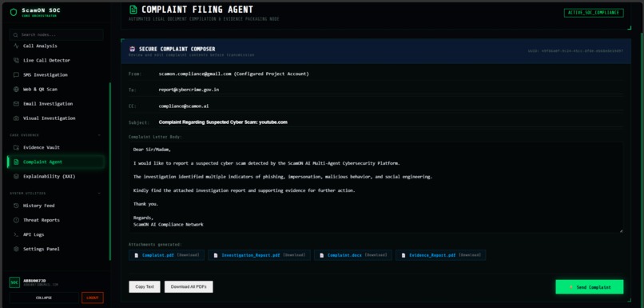Click the Web & QR Scan globe icon
Screen dimensions: 644x308
coord(16,90)
